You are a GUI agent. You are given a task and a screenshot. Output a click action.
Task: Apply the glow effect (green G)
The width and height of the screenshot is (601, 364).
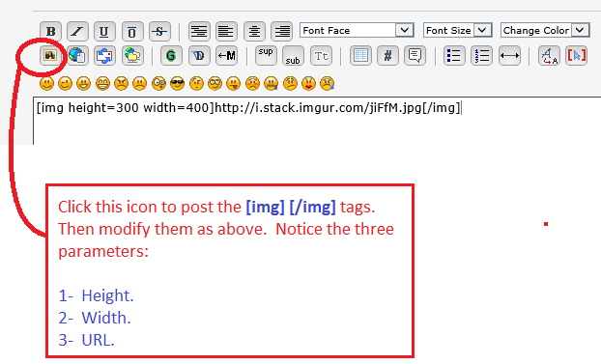(171, 56)
